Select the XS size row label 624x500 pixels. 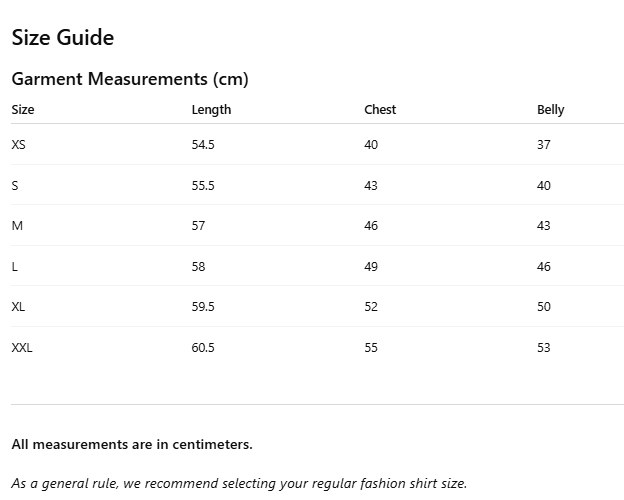pyautogui.click(x=19, y=145)
